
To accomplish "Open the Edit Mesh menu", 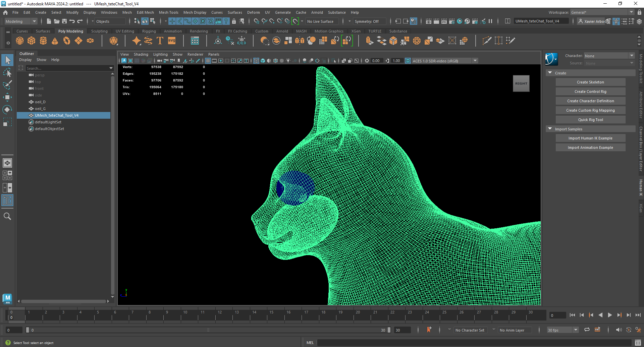I will 145,12.
